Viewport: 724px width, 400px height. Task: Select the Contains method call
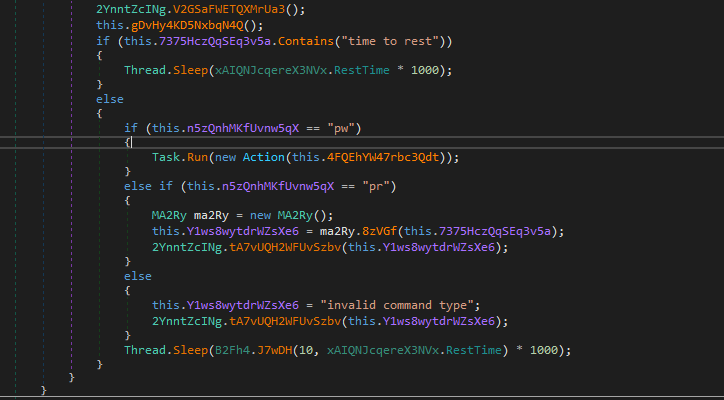306,41
